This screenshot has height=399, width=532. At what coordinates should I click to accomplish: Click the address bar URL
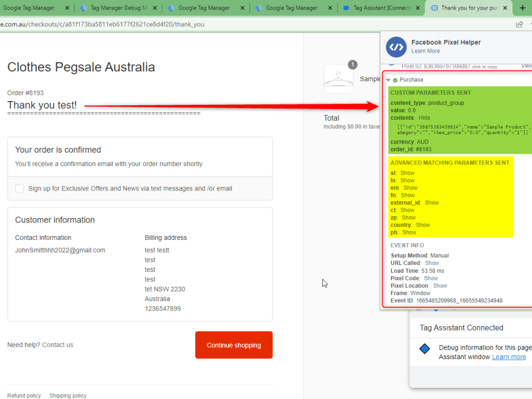coord(102,24)
